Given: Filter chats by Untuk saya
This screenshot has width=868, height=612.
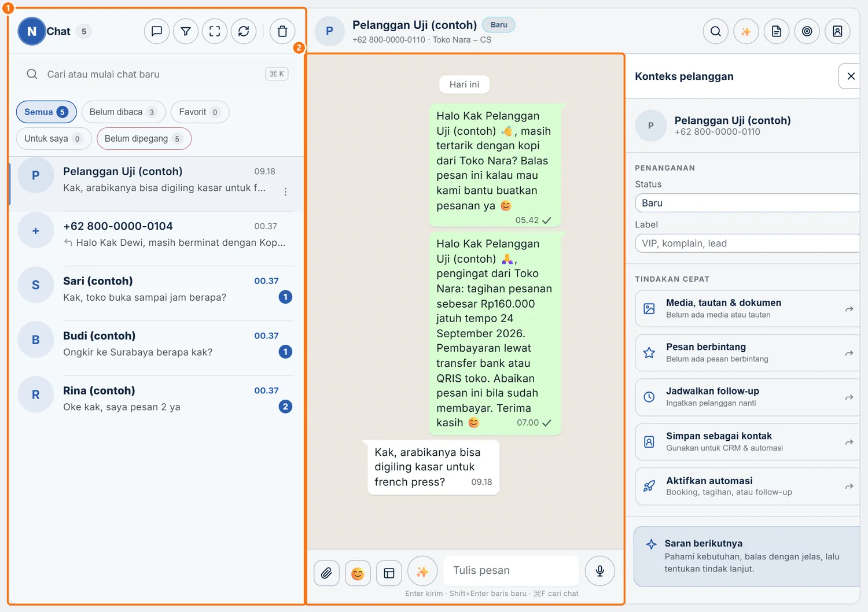Looking at the screenshot, I should click(x=54, y=138).
